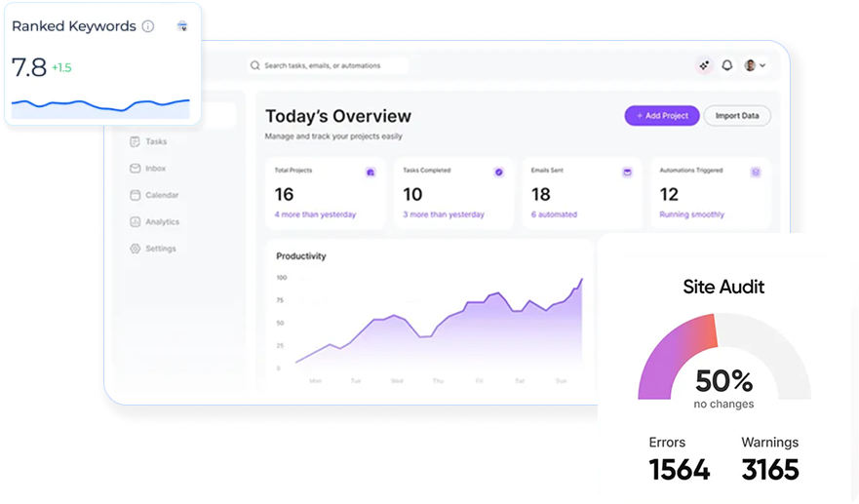Viewport: 859px width, 504px height.
Task: Go to Inbox in the sidebar
Action: (x=155, y=169)
